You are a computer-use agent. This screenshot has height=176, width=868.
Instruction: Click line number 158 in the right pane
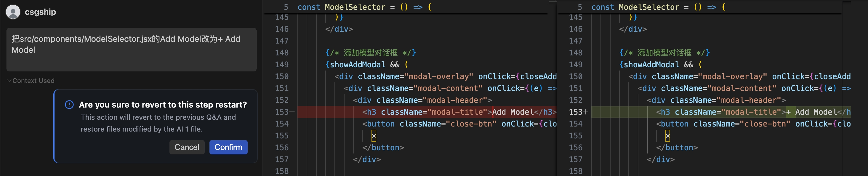[x=576, y=171]
